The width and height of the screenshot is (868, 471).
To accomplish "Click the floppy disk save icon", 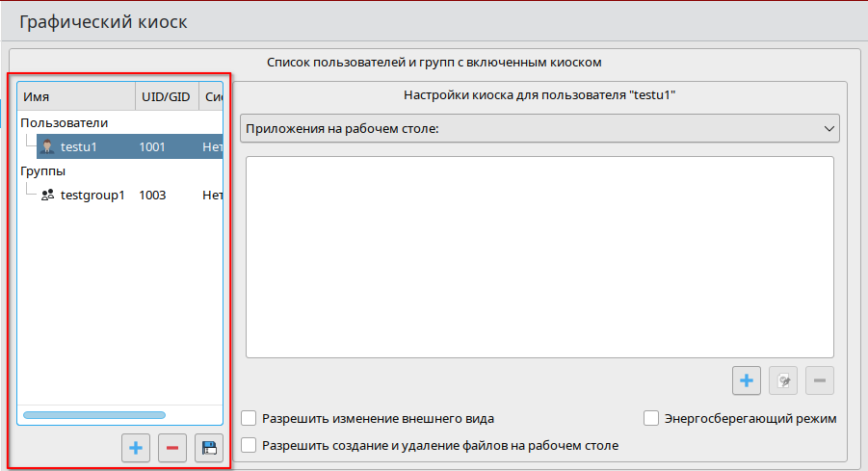I will 208,448.
